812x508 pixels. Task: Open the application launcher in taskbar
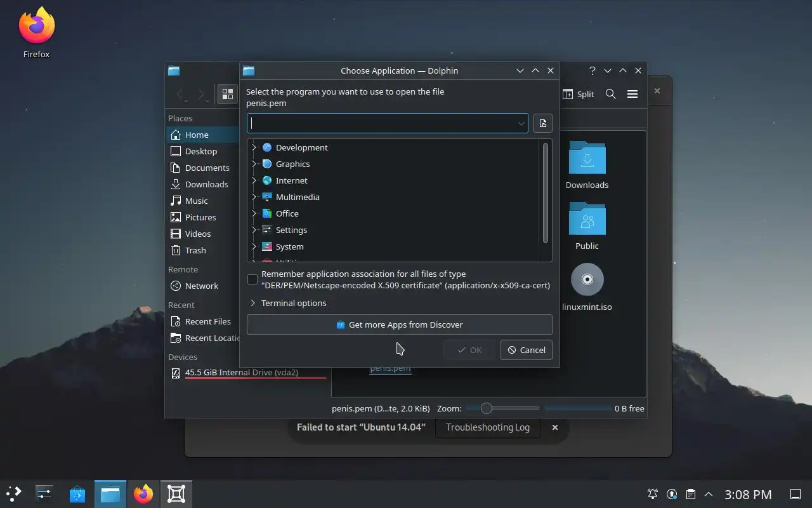(x=14, y=494)
